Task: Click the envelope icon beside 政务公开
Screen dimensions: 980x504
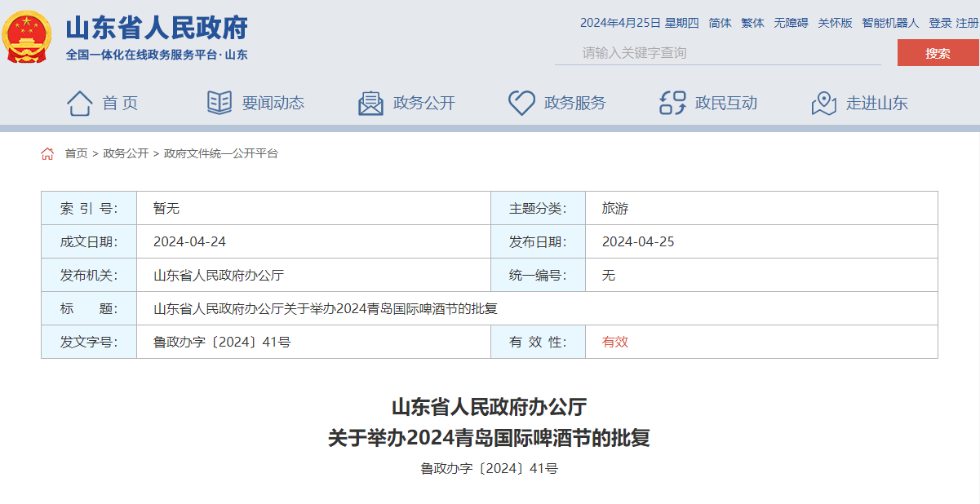Action: (x=370, y=103)
